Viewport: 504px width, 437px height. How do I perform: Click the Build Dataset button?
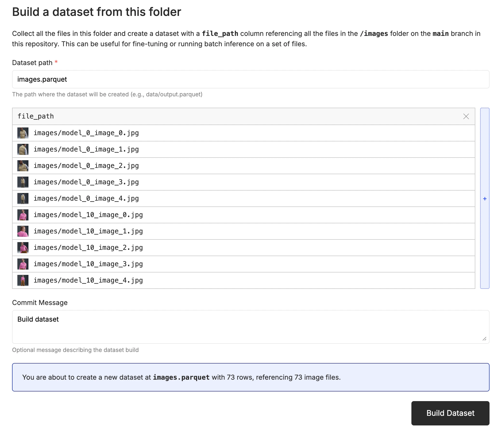(x=450, y=413)
